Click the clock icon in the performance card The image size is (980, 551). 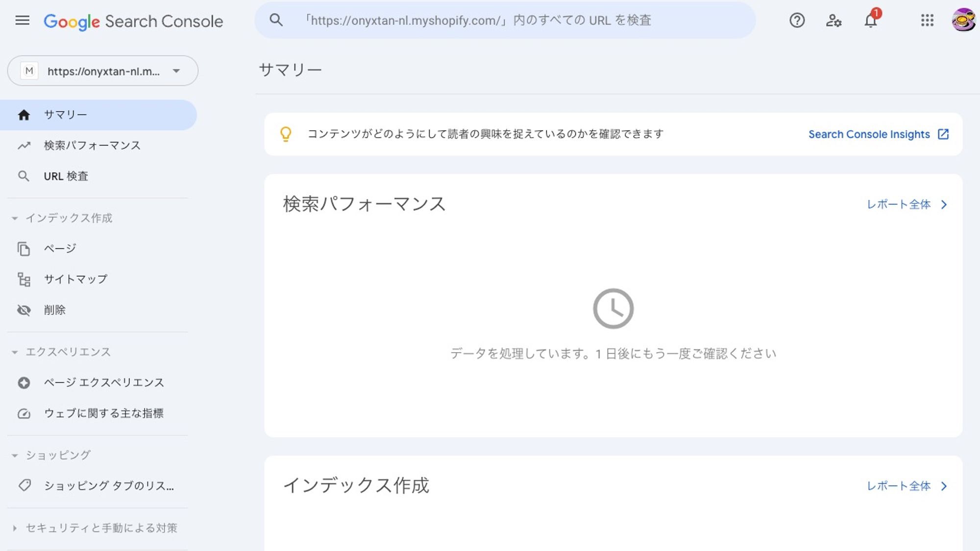(613, 309)
